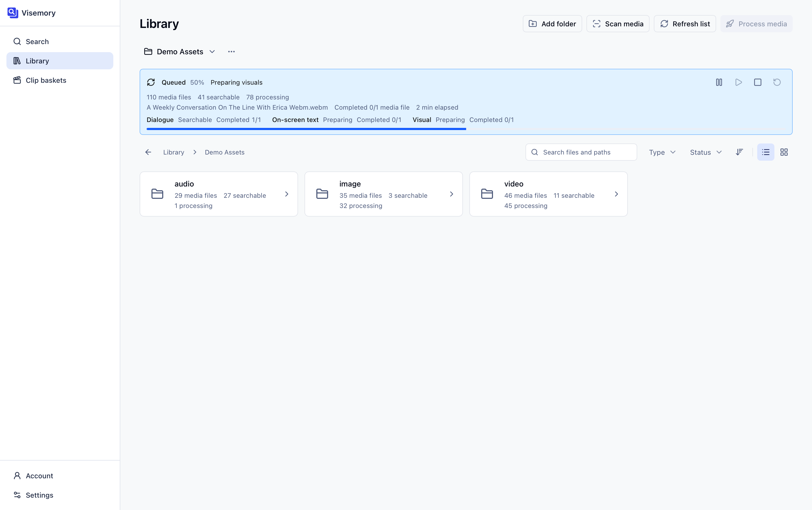Screen dimensions: 812x510
Task: Open the video folder card
Action: click(x=548, y=194)
